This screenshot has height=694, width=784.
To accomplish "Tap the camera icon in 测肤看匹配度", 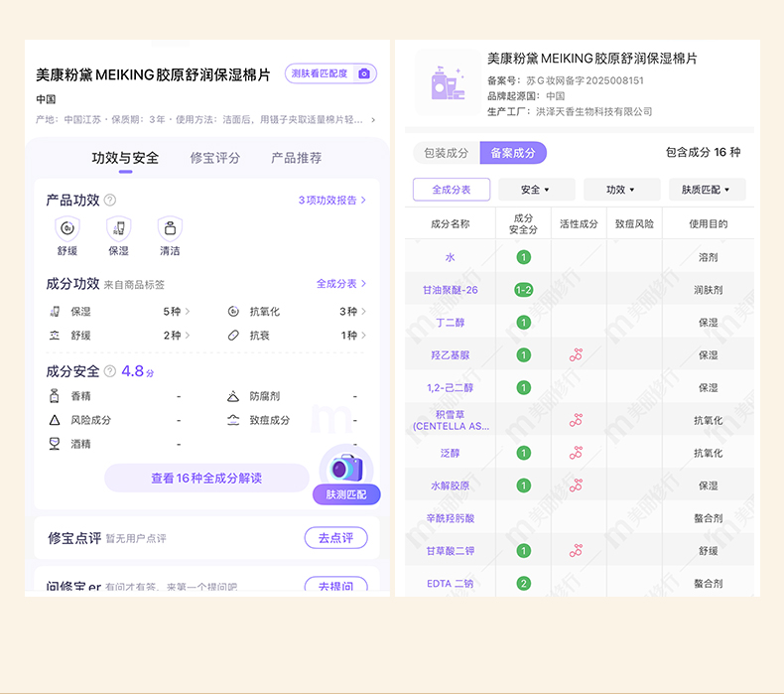I will click(364, 73).
